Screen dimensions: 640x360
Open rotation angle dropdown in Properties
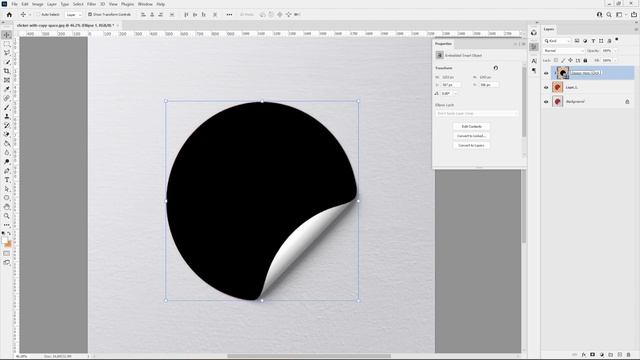[456, 93]
